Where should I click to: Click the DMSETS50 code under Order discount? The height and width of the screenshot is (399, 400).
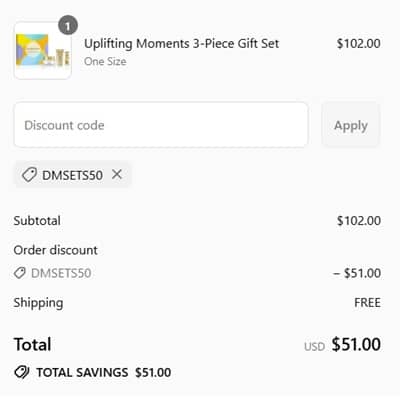click(x=61, y=273)
